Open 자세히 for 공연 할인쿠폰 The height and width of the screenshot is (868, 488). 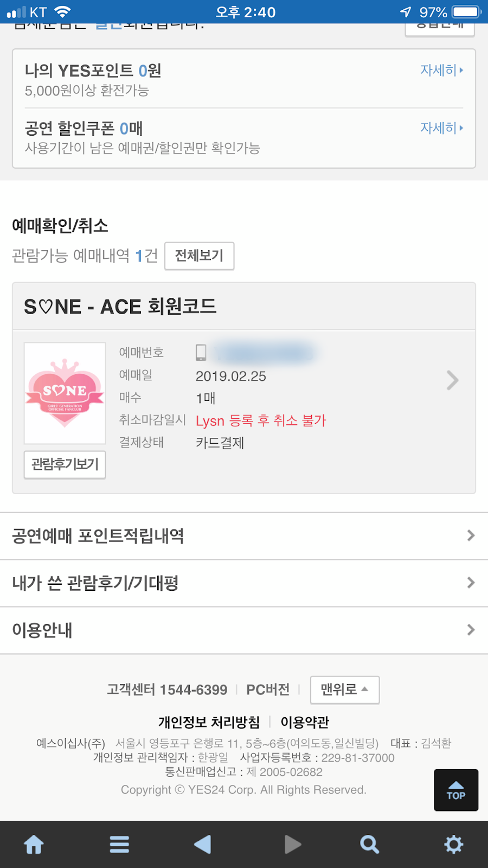click(439, 128)
